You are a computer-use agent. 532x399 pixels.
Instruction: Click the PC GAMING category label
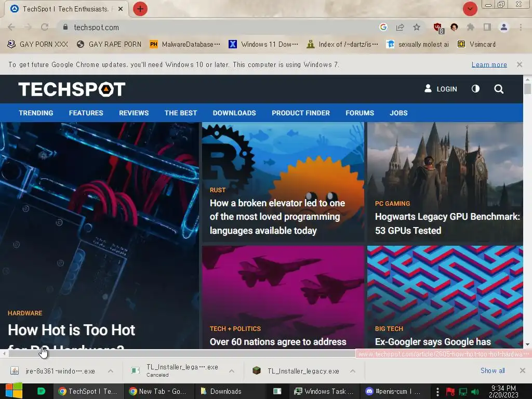[x=392, y=204]
